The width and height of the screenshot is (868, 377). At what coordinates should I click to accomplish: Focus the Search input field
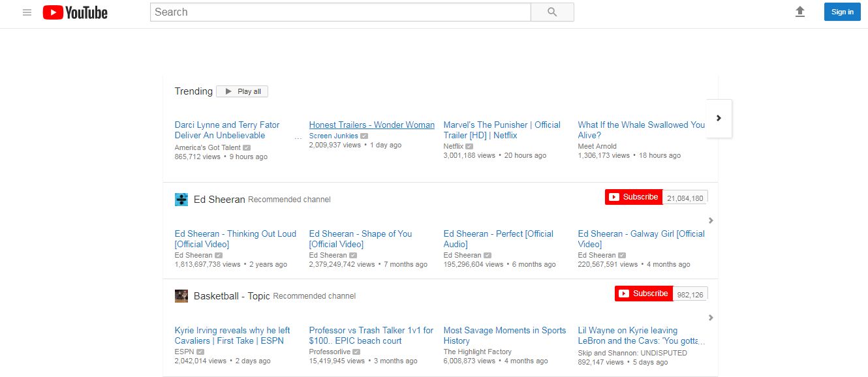coord(341,12)
